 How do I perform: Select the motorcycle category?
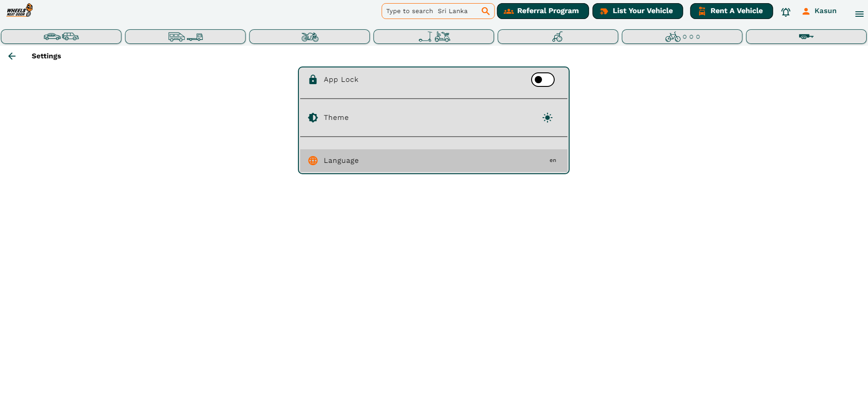(x=309, y=37)
